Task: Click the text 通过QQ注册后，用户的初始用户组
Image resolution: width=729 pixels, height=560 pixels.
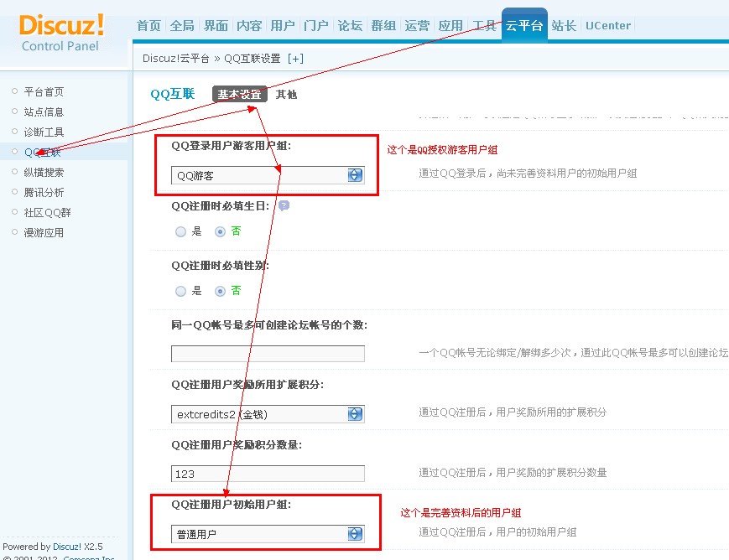Action: (x=497, y=532)
